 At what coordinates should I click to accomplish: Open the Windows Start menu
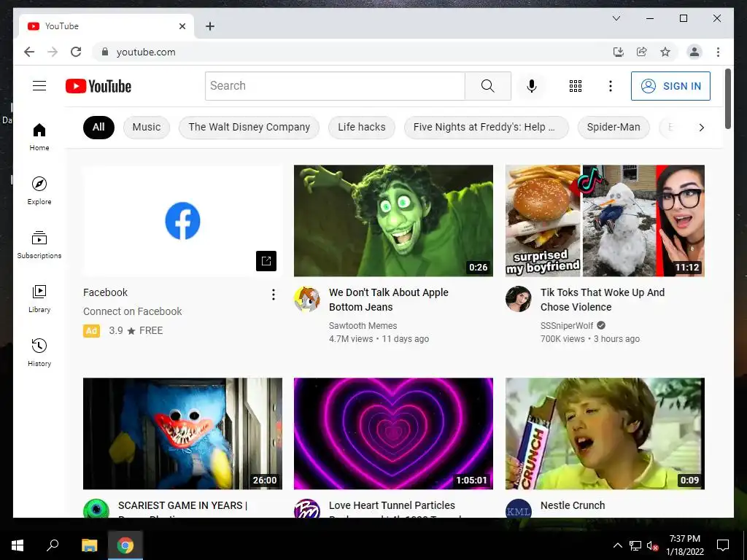[18, 545]
